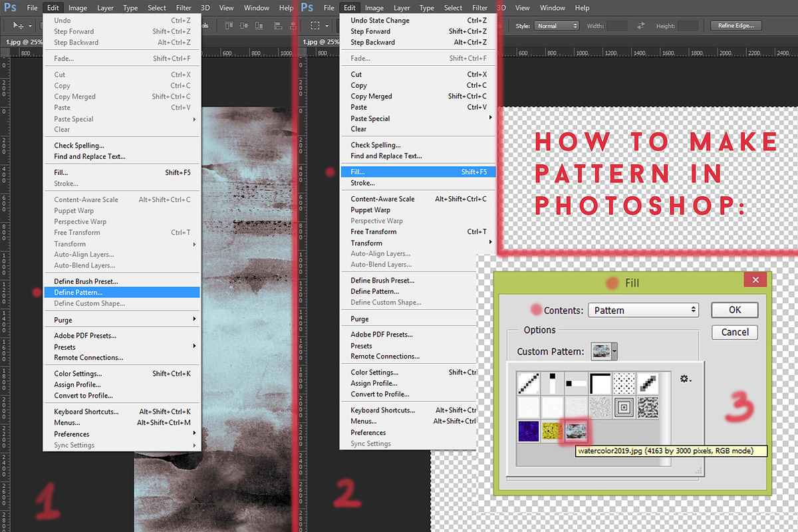Screen dimensions: 798x532
Task: Select the black corner bracket pattern thumbnail
Action: [600, 383]
